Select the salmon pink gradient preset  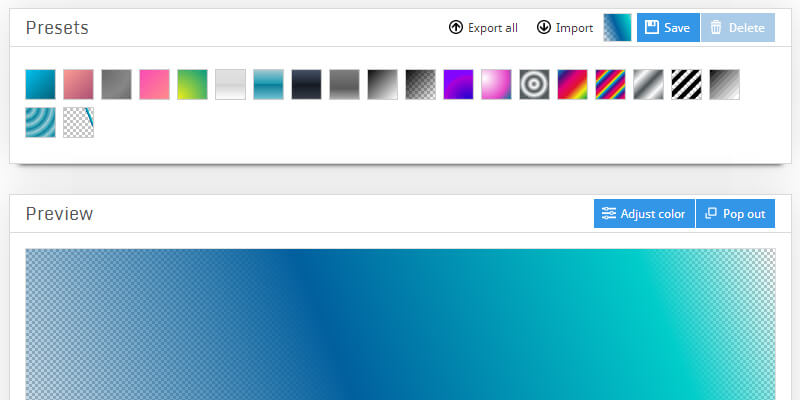coord(79,84)
